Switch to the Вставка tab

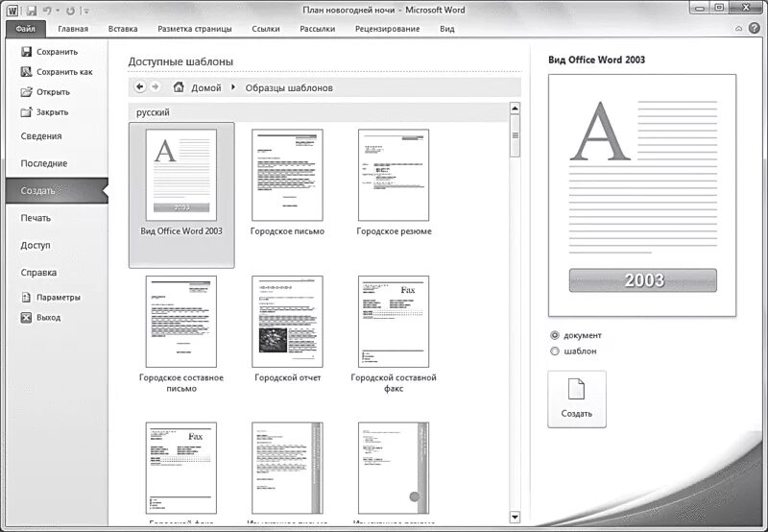coord(123,29)
